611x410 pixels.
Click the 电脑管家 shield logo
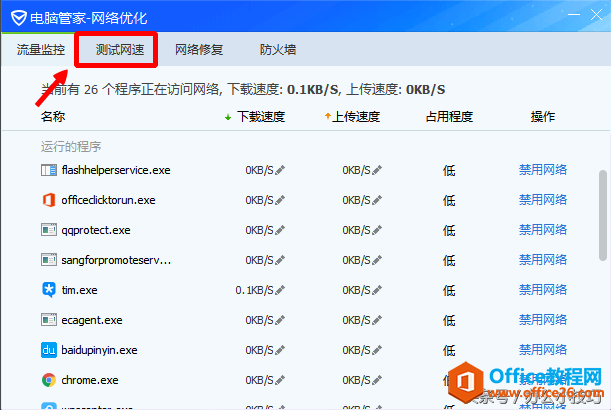click(x=18, y=18)
